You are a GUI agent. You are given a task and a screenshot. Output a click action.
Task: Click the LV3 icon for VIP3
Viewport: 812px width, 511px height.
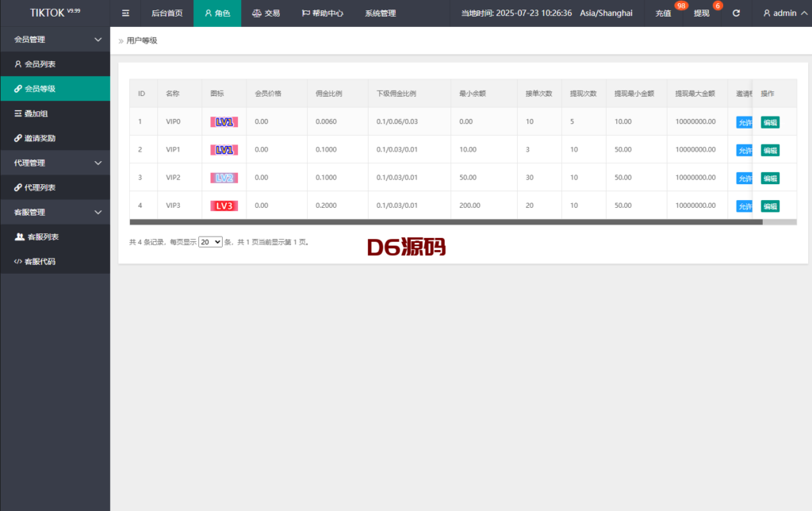(x=224, y=206)
